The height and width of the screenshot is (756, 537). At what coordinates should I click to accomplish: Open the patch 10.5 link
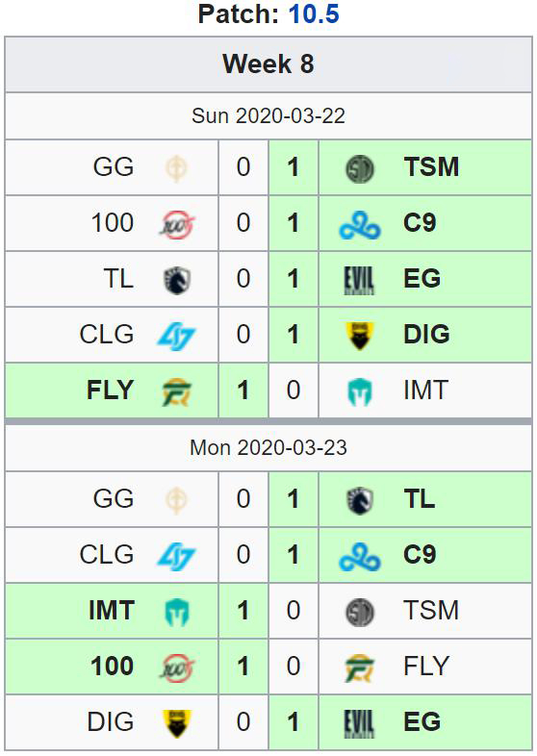tap(314, 14)
